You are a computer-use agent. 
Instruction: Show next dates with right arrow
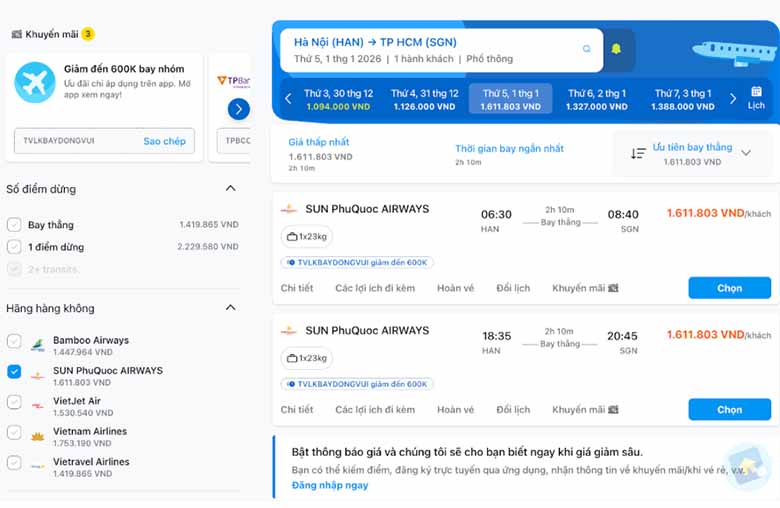(x=733, y=99)
